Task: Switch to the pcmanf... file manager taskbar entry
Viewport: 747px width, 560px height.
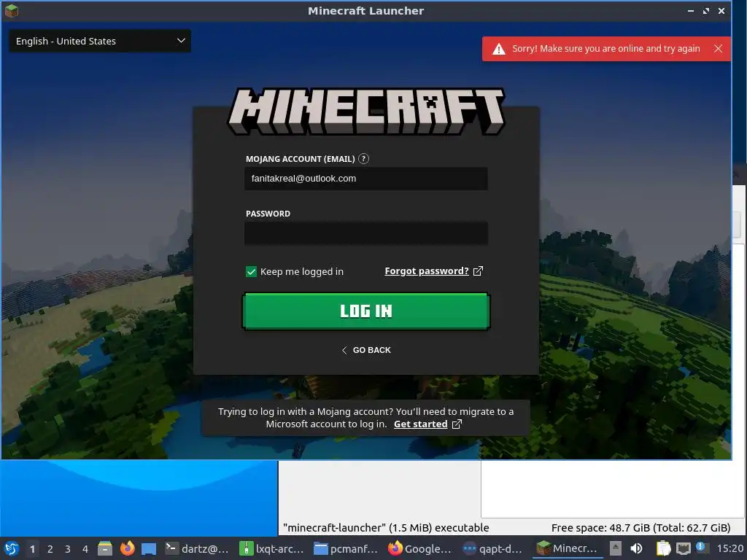Action: click(x=346, y=548)
